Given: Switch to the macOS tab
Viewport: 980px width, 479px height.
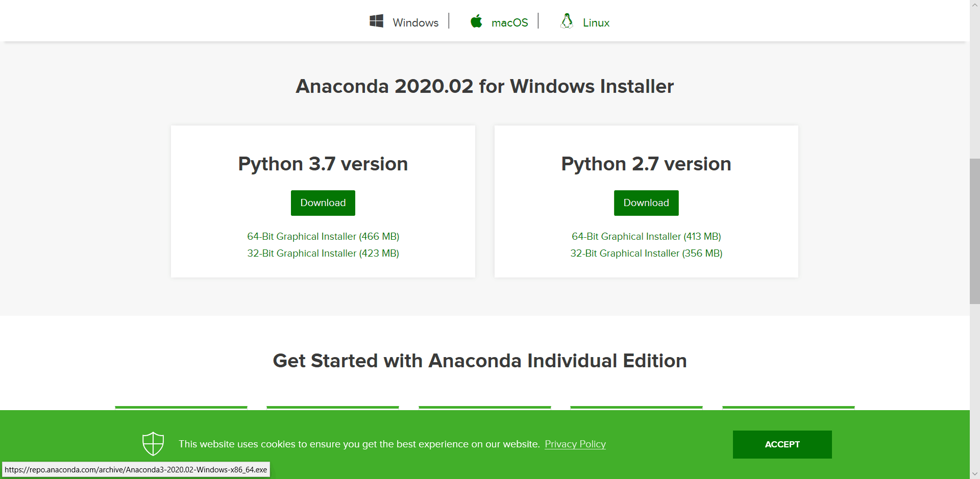Looking at the screenshot, I should coord(509,22).
